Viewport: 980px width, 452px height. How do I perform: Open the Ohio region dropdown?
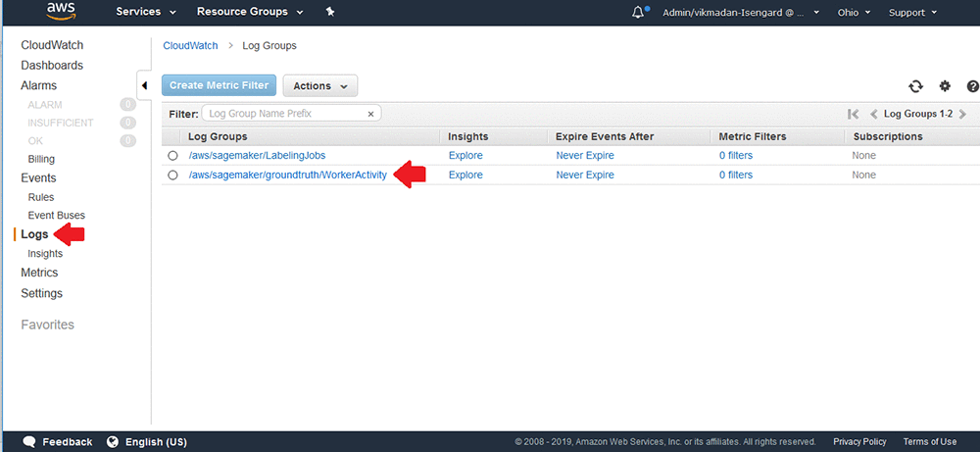855,13
